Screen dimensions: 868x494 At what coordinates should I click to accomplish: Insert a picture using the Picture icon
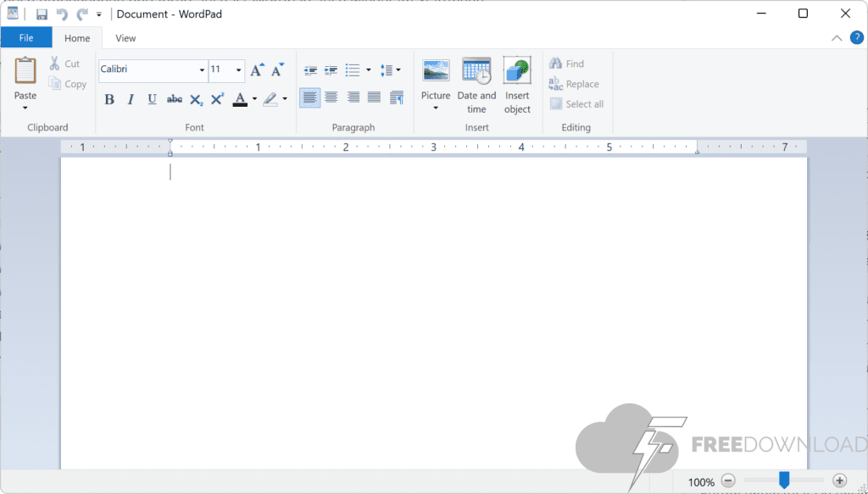click(436, 72)
